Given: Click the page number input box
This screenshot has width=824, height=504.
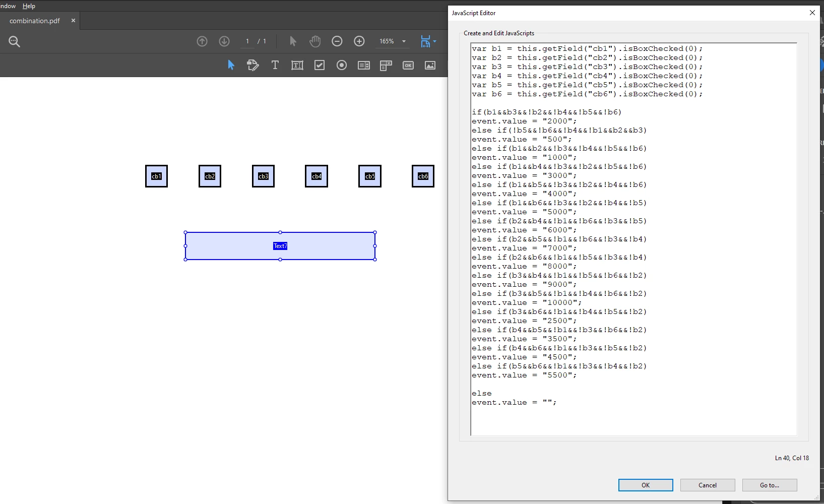Looking at the screenshot, I should (247, 41).
